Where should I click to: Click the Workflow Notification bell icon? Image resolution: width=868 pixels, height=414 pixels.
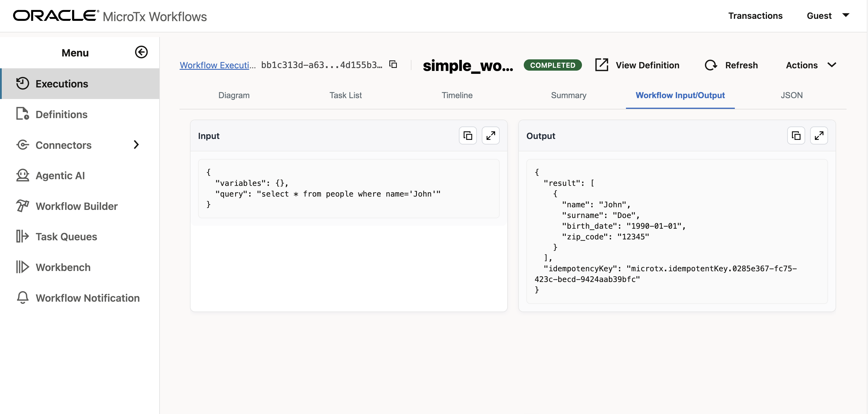pos(23,298)
